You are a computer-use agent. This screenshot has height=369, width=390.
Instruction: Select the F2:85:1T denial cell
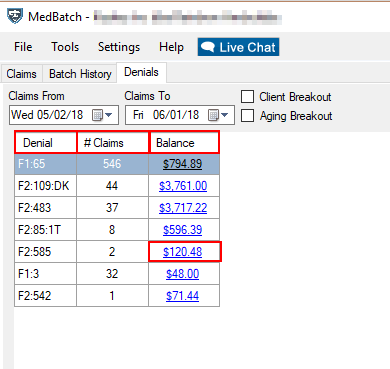(46, 230)
